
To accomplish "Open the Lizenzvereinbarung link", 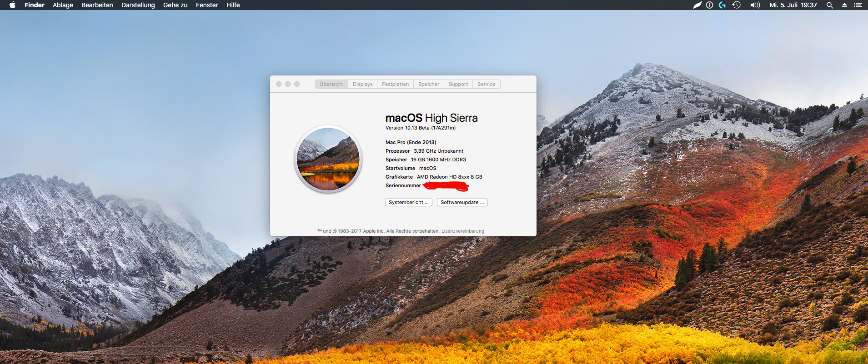I will pos(463,231).
